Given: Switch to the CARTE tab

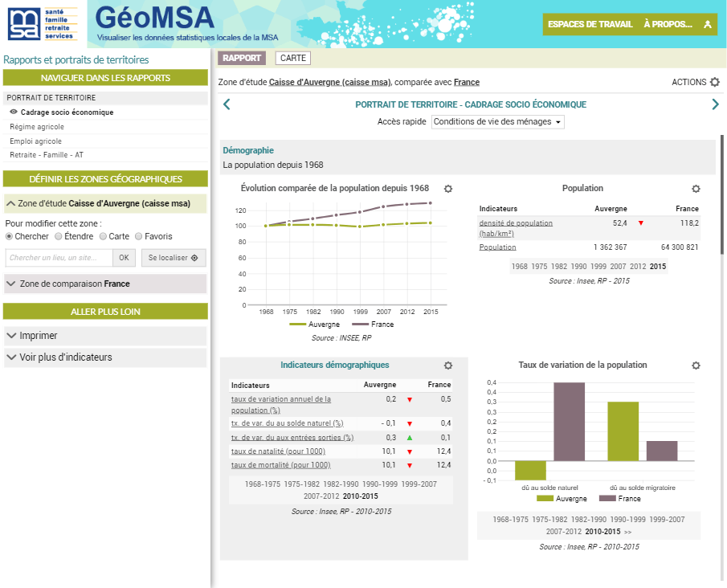Looking at the screenshot, I should 293,58.
